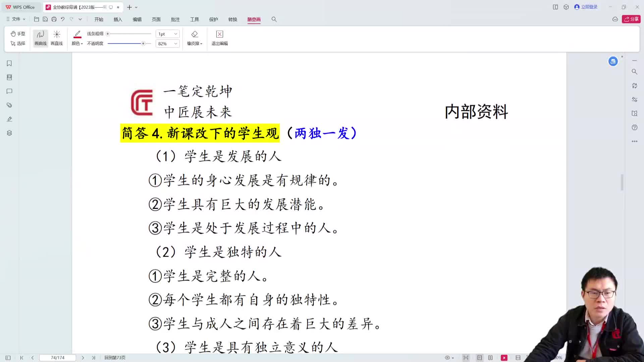Click the bookmark icon in the left sidebar
Image resolution: width=644 pixels, height=362 pixels.
pyautogui.click(x=9, y=63)
